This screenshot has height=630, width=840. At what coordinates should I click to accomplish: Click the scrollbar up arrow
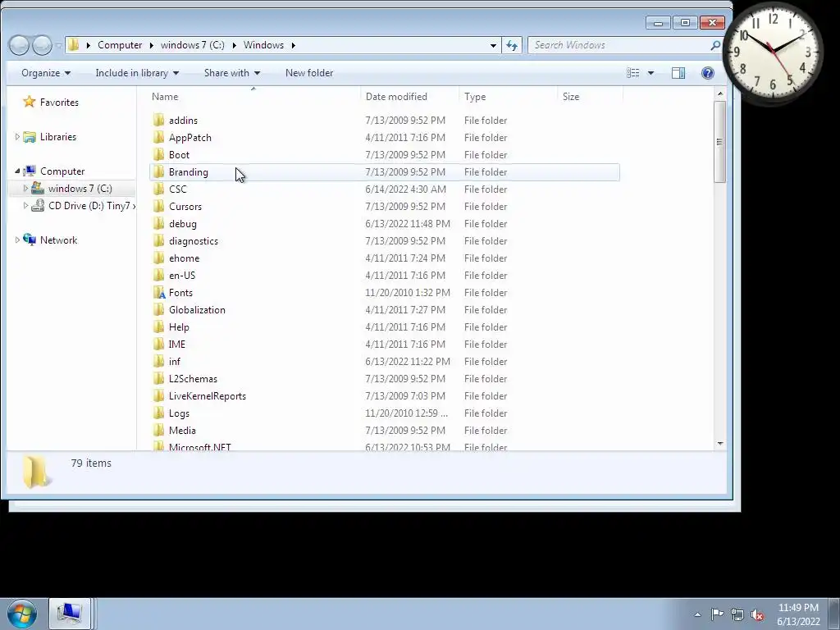(720, 94)
